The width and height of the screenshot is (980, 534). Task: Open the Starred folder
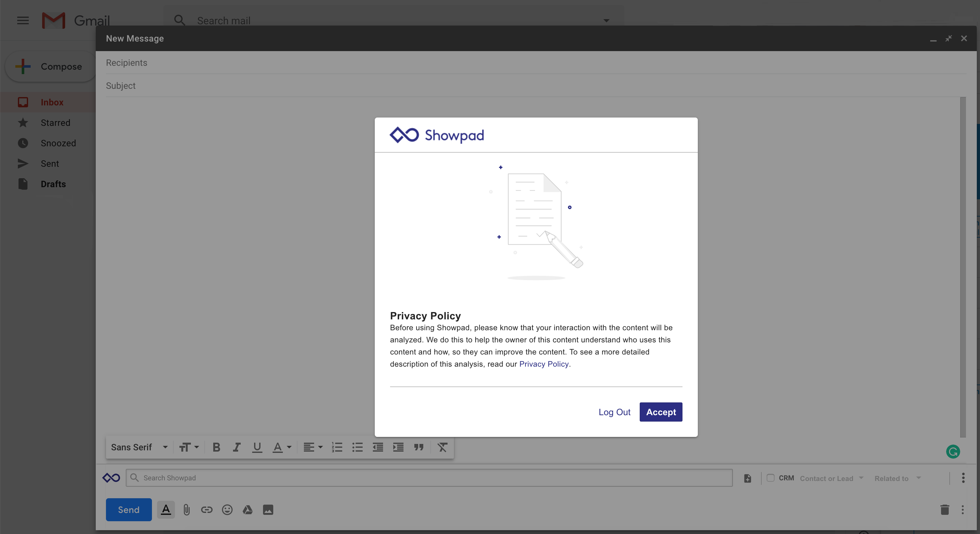coord(56,123)
